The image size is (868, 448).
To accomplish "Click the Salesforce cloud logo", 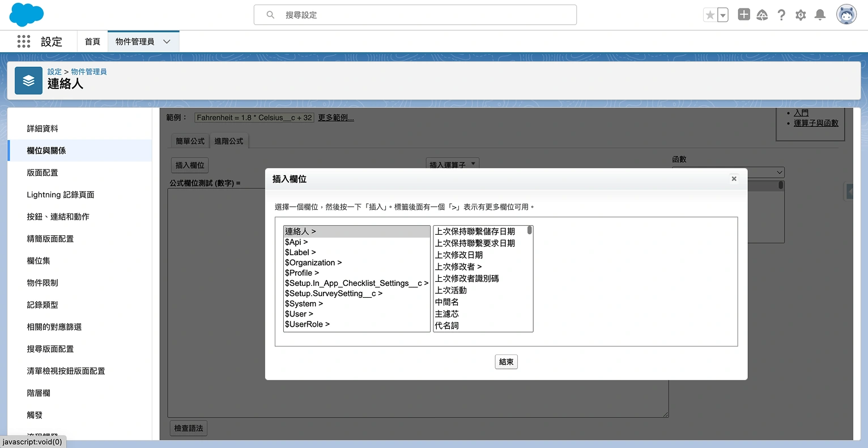I will 26,14.
